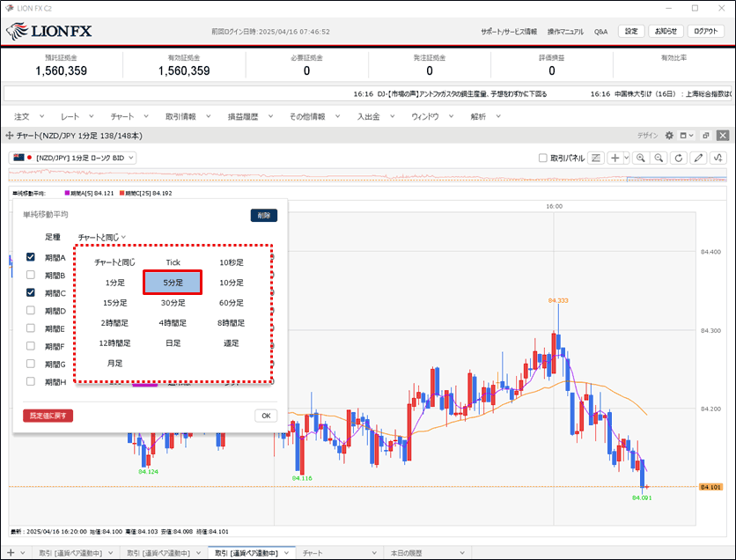Choose 10秒足 timeframe option

pyautogui.click(x=232, y=262)
